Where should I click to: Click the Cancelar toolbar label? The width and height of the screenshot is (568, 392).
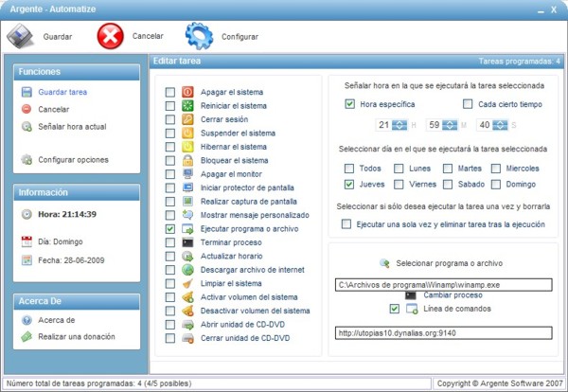(x=148, y=36)
